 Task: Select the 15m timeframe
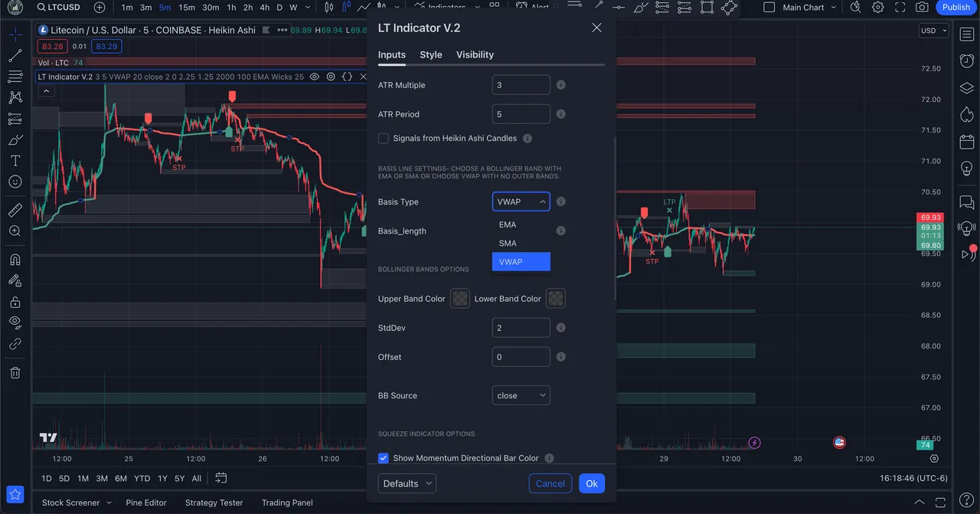186,8
